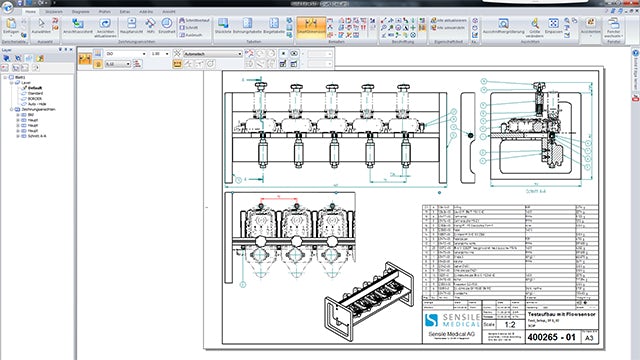Collapse the Layer node in tree

point(12,82)
